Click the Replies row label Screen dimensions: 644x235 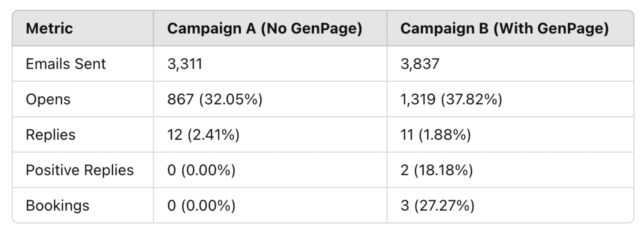coord(50,135)
